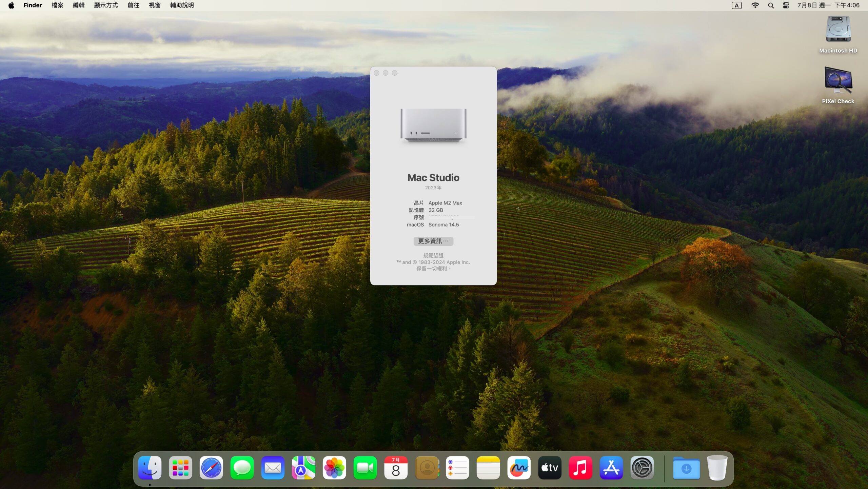
Task: Open the 編輯 menu
Action: coord(79,5)
